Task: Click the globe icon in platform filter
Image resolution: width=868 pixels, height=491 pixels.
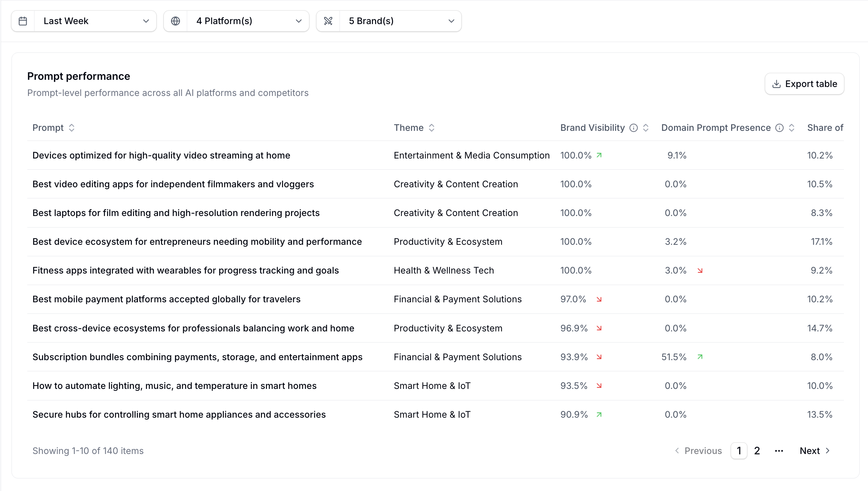Action: coord(175,21)
